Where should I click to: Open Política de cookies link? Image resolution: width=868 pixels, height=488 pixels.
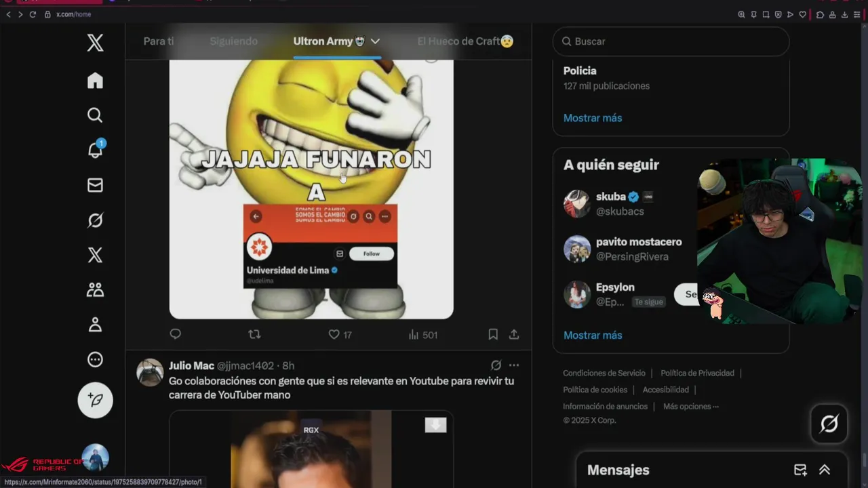pyautogui.click(x=595, y=390)
